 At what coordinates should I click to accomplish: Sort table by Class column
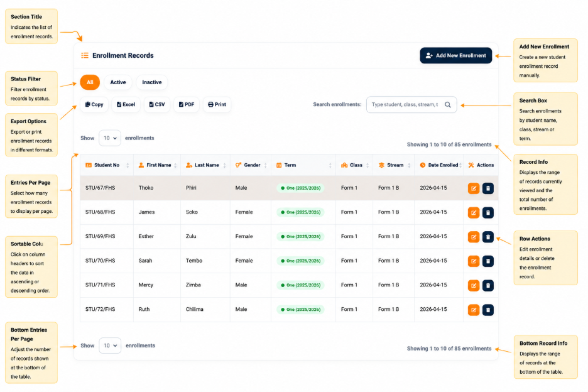pos(354,165)
